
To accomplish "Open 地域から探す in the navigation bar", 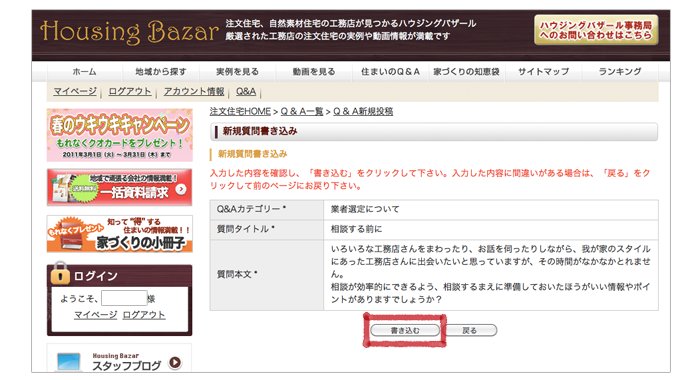I will click(161, 71).
